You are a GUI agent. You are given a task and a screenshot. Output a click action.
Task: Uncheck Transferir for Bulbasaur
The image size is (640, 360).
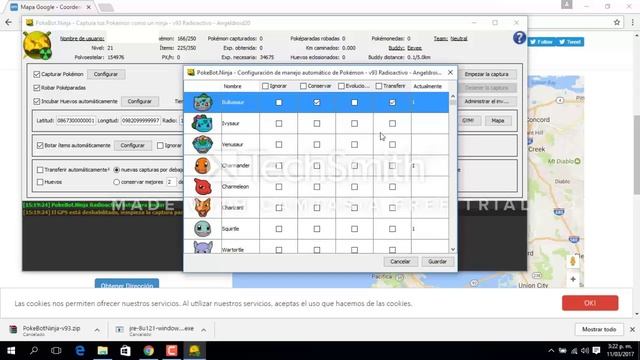pyautogui.click(x=392, y=102)
